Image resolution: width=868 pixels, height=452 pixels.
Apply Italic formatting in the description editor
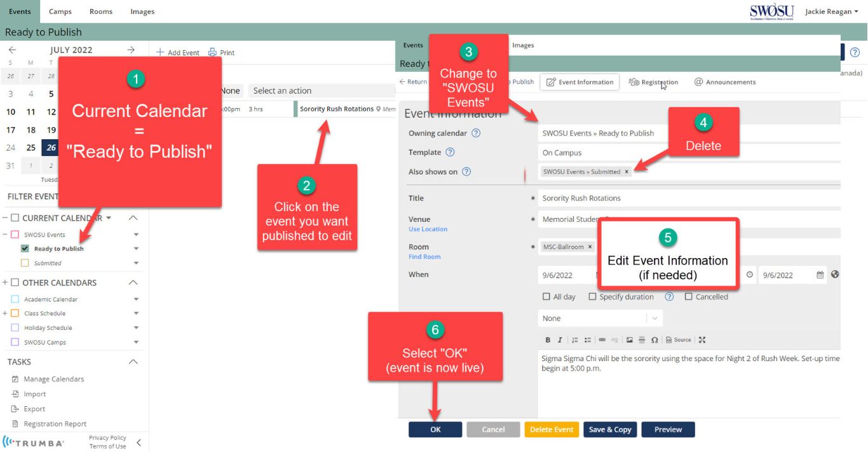(560, 340)
